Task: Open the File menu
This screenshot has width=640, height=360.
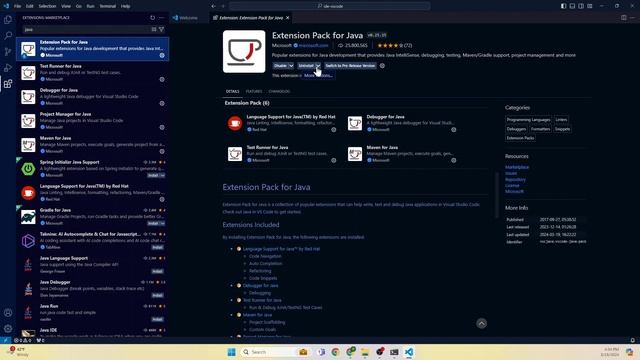Action: pyautogui.click(x=18, y=6)
